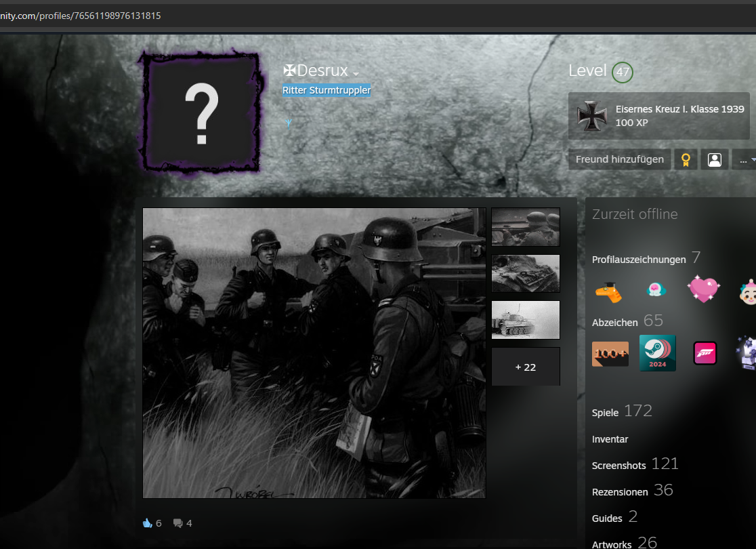Click the pink heart profile award icon
The image size is (756, 549).
(703, 289)
